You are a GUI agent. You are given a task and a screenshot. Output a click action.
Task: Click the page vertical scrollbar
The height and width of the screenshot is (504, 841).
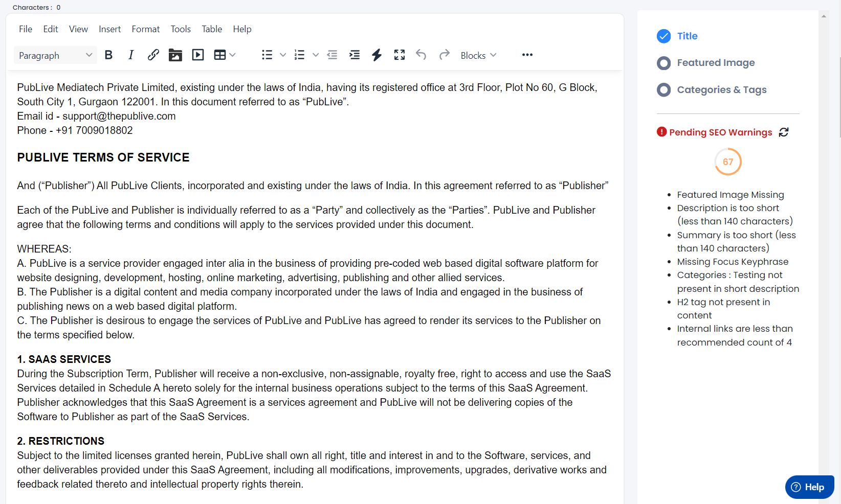click(x=839, y=97)
